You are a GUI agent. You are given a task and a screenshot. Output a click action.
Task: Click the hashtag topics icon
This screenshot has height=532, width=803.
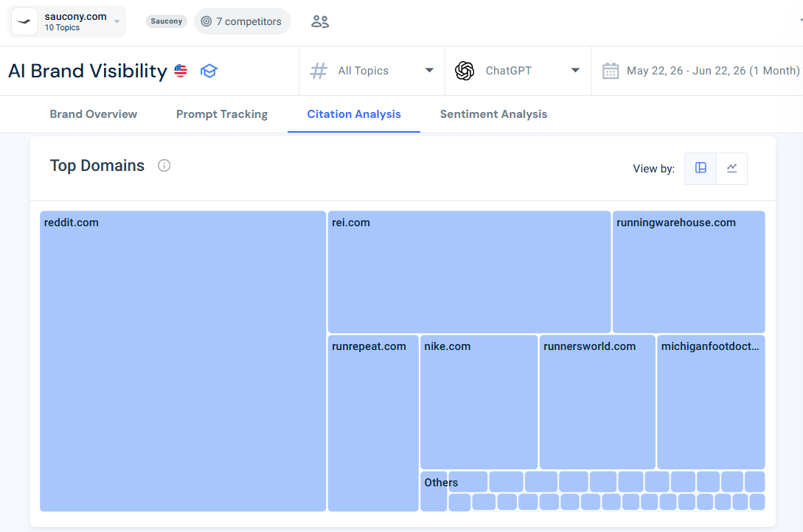pyautogui.click(x=319, y=71)
